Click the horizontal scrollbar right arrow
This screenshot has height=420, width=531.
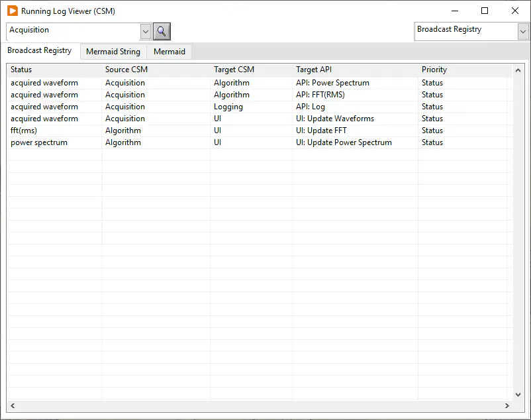coord(507,406)
